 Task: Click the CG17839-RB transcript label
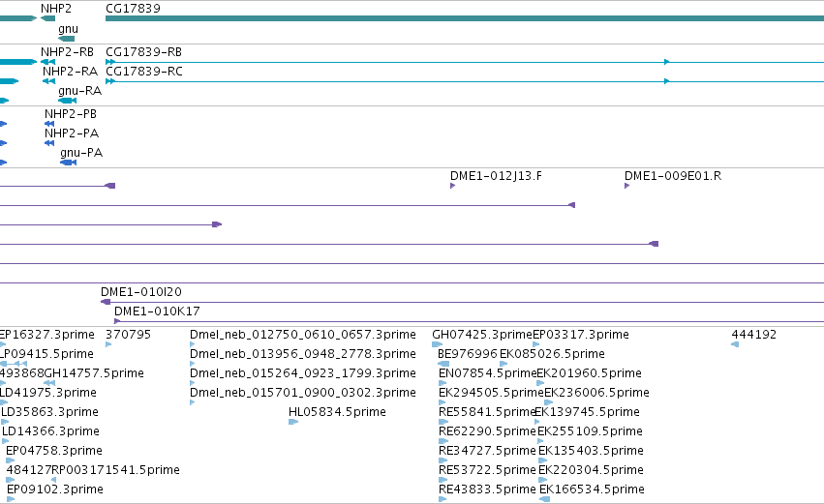pyautogui.click(x=143, y=52)
